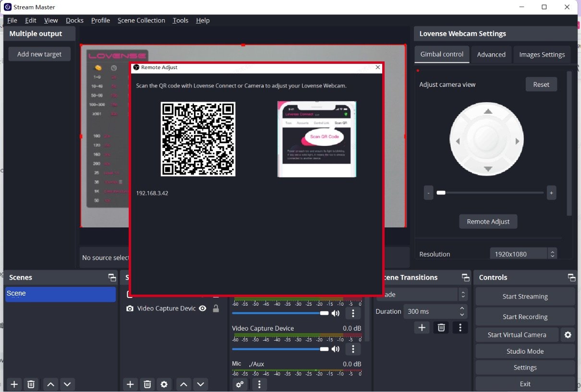Remove the selected scene using the trash icon
Image resolution: width=581 pixels, height=392 pixels.
(31, 384)
